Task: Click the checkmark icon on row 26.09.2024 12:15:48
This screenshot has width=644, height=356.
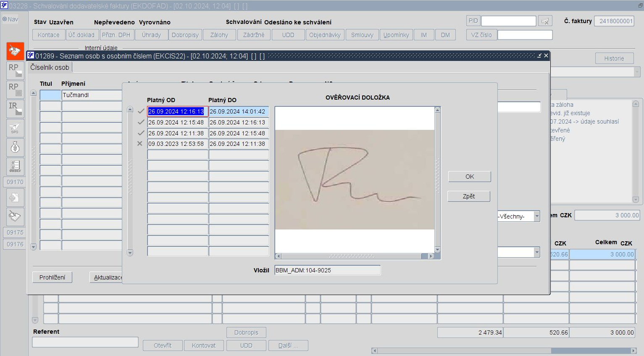Action: tap(141, 122)
